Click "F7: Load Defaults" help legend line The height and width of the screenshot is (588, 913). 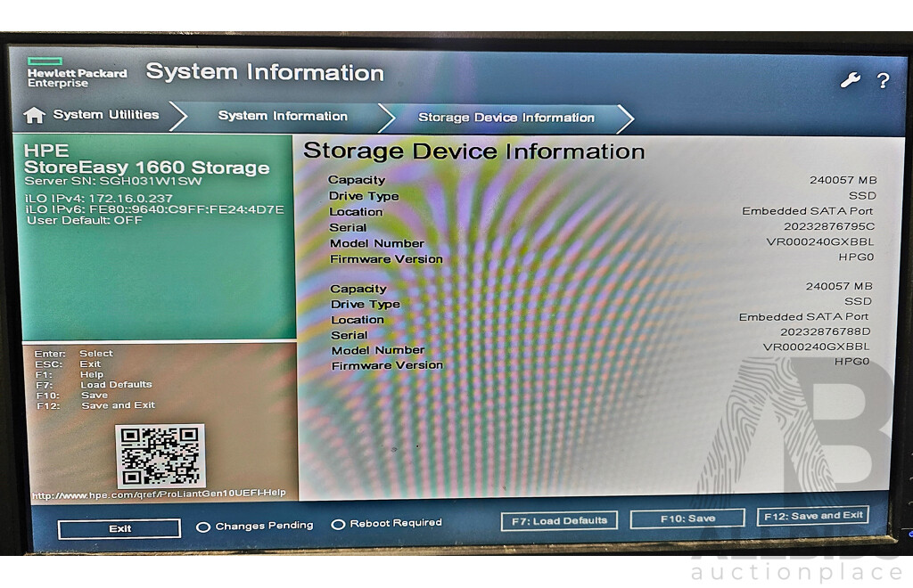[94, 385]
